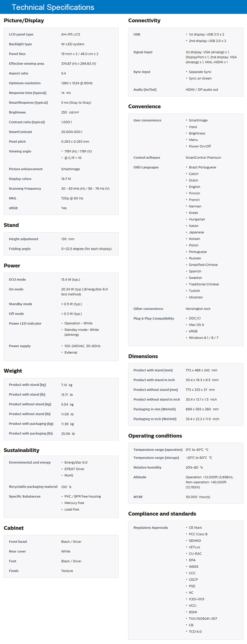Click Kensington lock under Other convenience
The width and height of the screenshot is (247, 644).
[x=198, y=309]
